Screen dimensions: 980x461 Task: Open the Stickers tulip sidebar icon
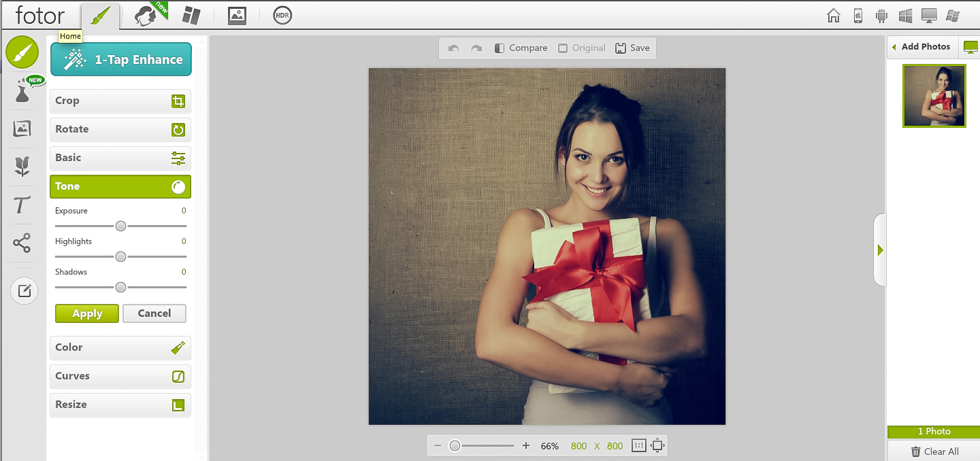[22, 167]
